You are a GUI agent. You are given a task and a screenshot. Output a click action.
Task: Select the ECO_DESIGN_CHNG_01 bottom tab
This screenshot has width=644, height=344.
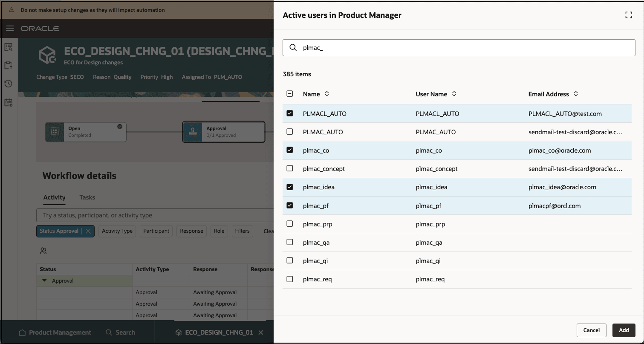click(214, 332)
